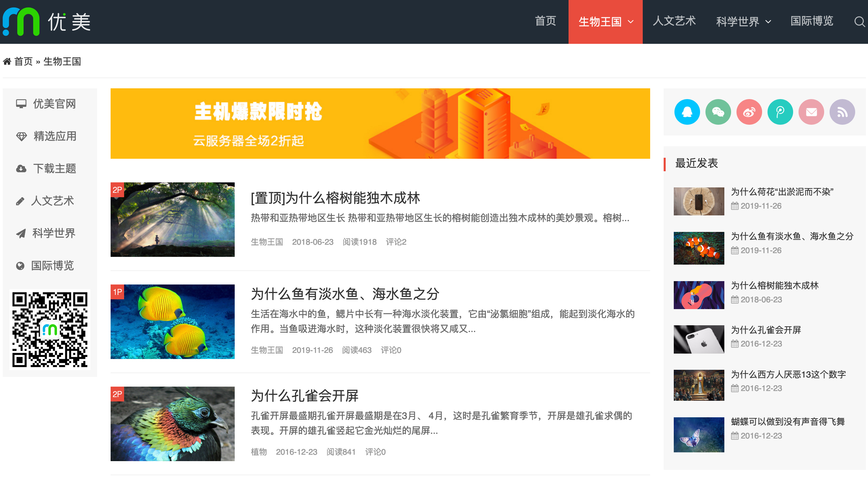Screen dimensions: 868x480
Task: Open recent post 为什么西方人厌恶13这个数字
Action: 788,374
